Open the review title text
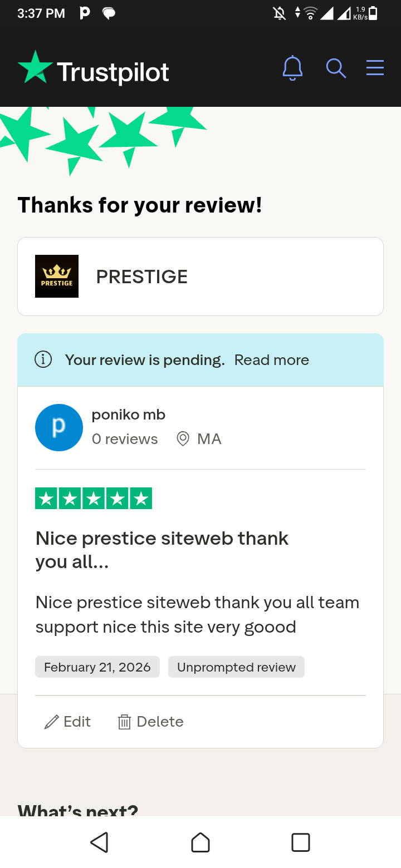The image size is (401, 868). [x=162, y=550]
